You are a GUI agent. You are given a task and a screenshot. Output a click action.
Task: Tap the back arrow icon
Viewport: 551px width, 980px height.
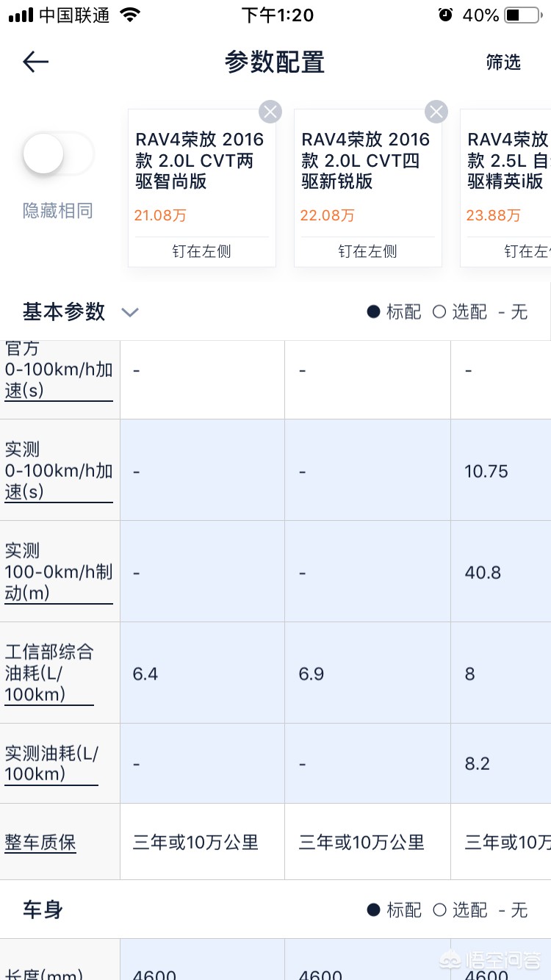click(x=35, y=62)
